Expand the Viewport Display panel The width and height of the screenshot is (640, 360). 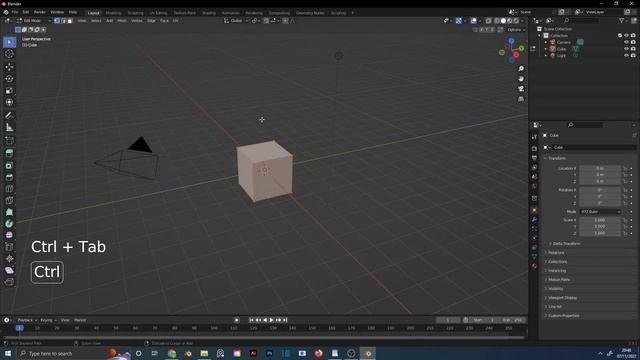click(x=561, y=298)
